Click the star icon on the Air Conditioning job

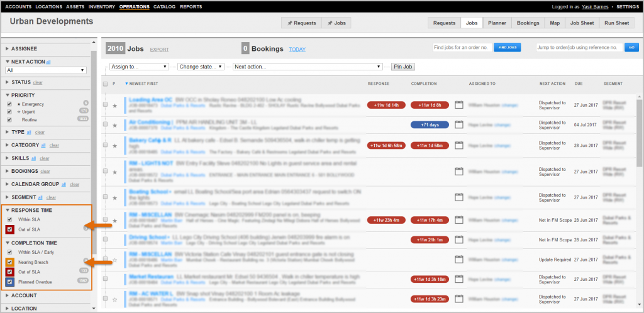(x=114, y=126)
